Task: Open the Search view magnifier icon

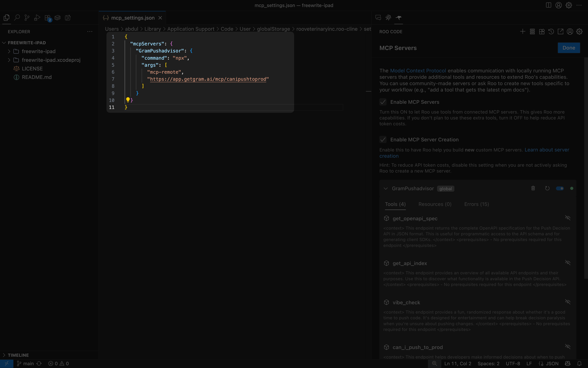Action: [x=17, y=17]
